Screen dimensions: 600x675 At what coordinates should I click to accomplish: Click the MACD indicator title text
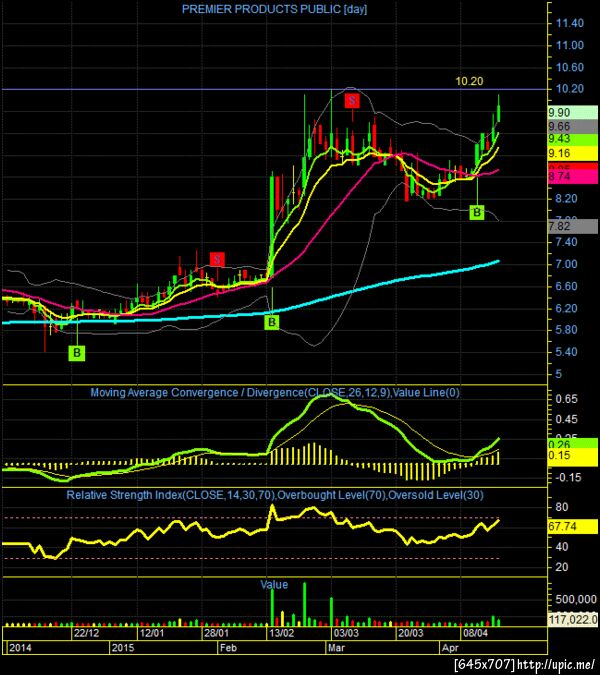click(x=275, y=393)
